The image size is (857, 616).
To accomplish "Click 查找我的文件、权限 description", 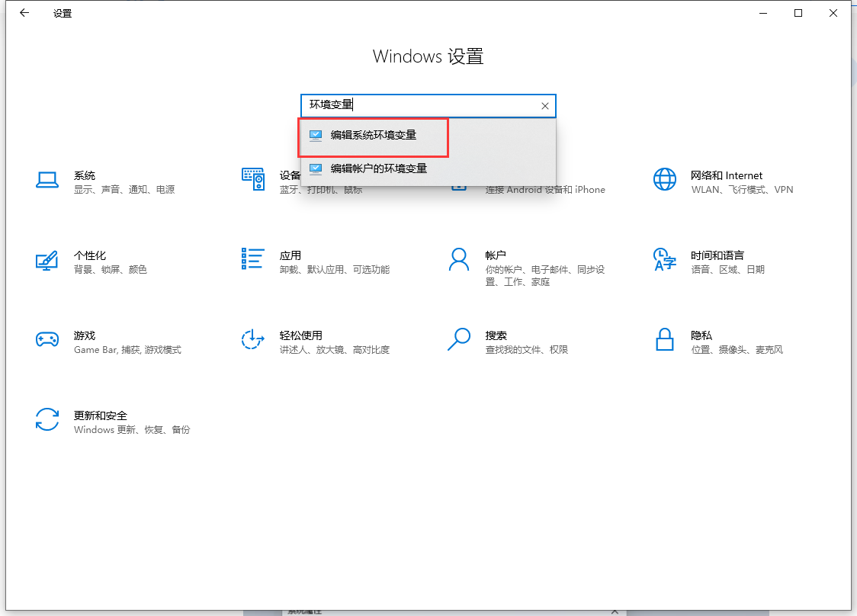I will 527,350.
